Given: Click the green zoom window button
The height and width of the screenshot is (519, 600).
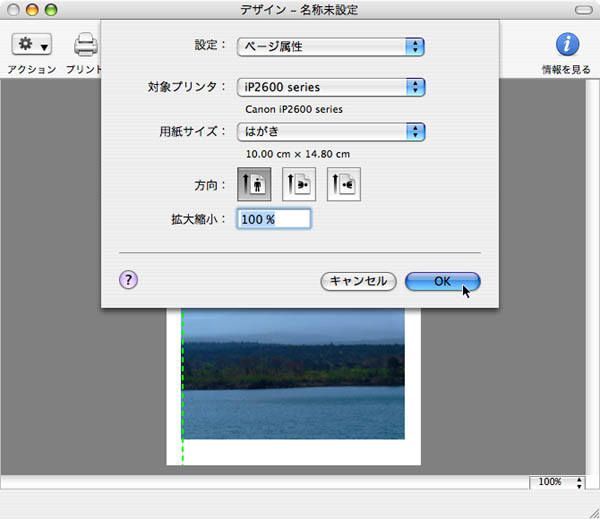Looking at the screenshot, I should tap(51, 9).
